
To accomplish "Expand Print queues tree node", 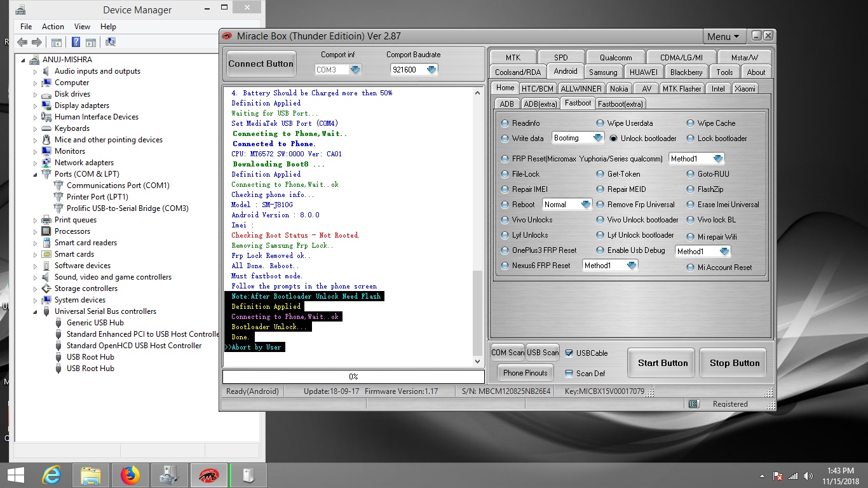I will pos(36,220).
